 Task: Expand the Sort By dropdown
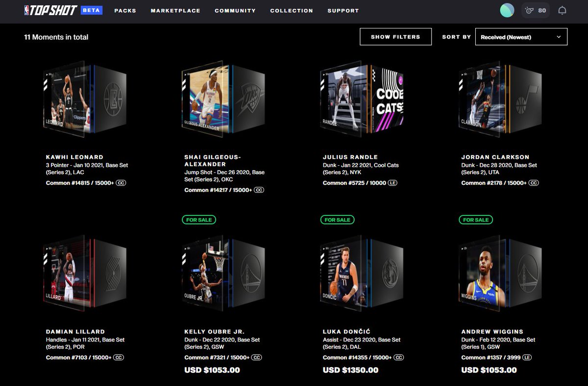[521, 37]
